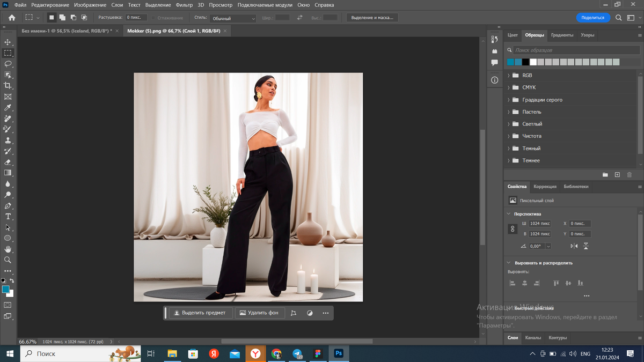The image size is (644, 362).
Task: Collapse the Перспектива section
Action: pyautogui.click(x=509, y=214)
